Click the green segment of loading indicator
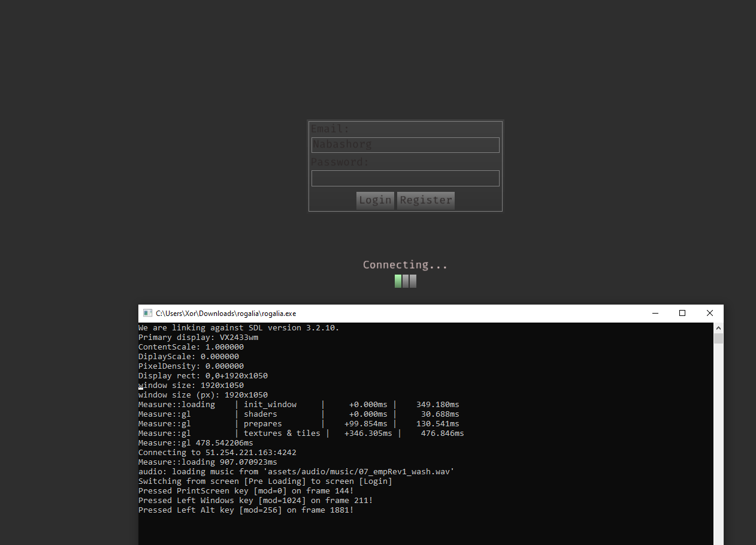 398,281
